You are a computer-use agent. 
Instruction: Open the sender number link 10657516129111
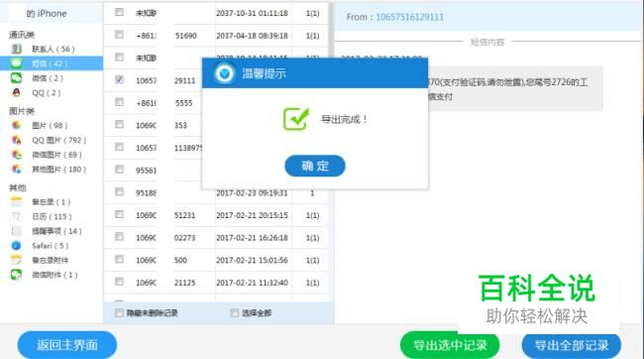(409, 17)
